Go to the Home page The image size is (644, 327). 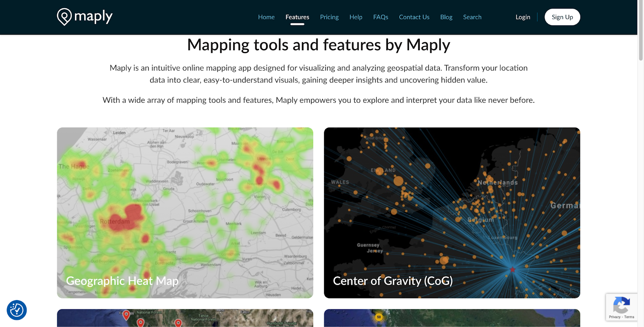266,17
